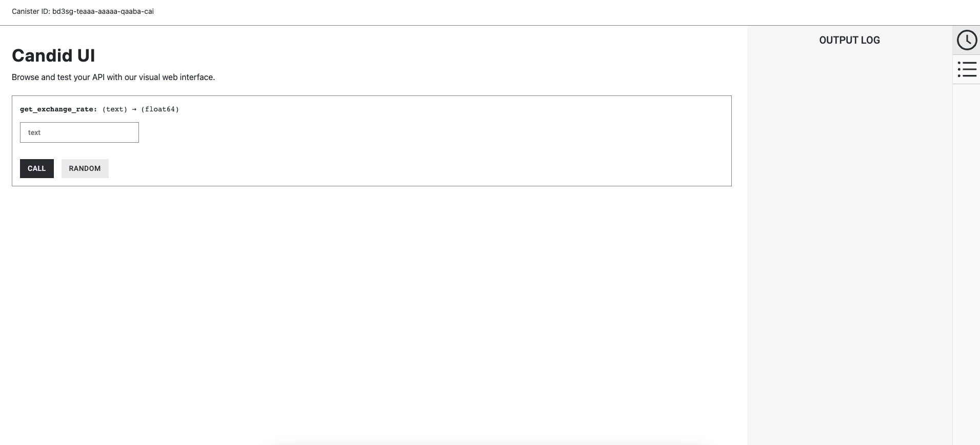Click the OUTPUT LOG heading
The image size is (980, 445).
[x=849, y=40]
